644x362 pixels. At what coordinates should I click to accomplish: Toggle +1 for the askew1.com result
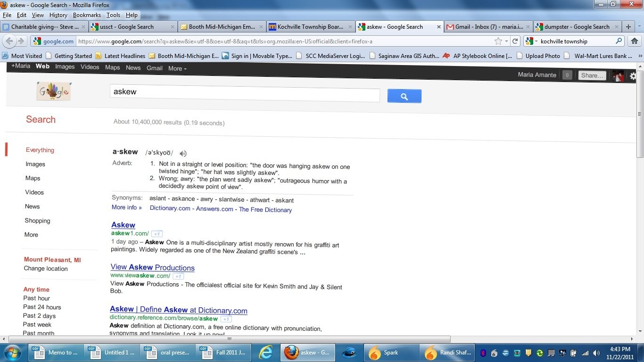(x=157, y=234)
